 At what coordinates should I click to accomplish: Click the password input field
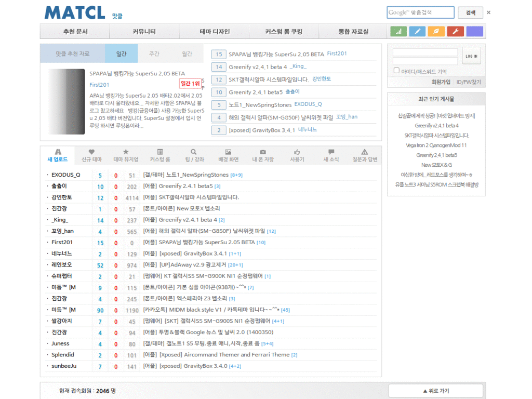425,61
